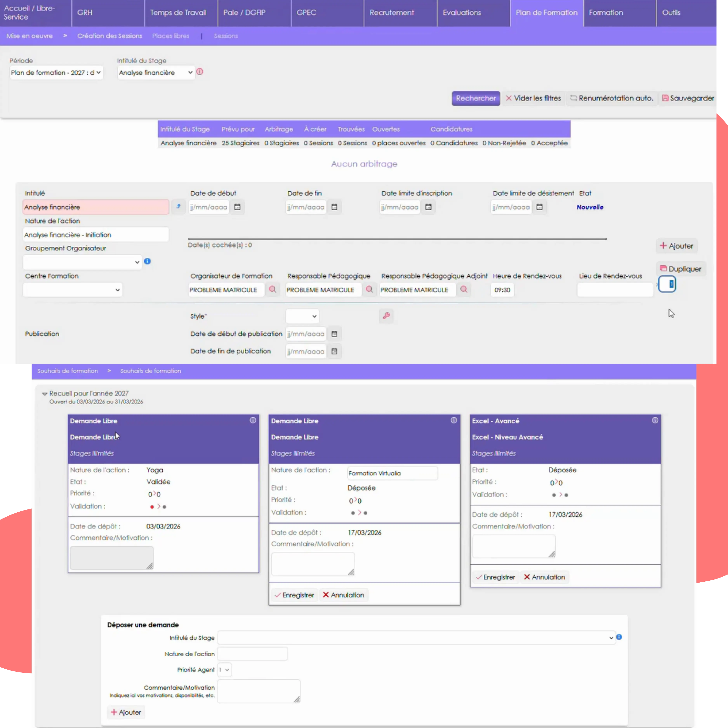This screenshot has height=728, width=728.
Task: Click the Date de début date field
Action: [209, 207]
